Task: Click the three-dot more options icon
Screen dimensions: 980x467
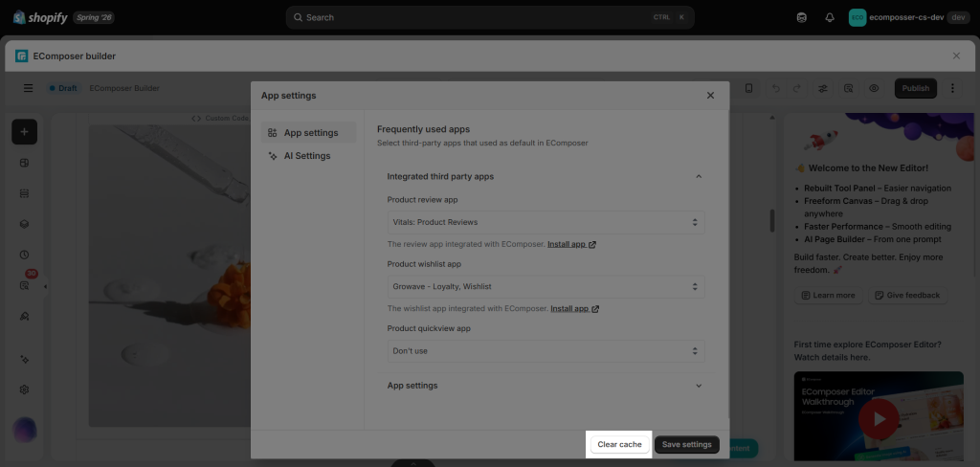Action: tap(952, 88)
